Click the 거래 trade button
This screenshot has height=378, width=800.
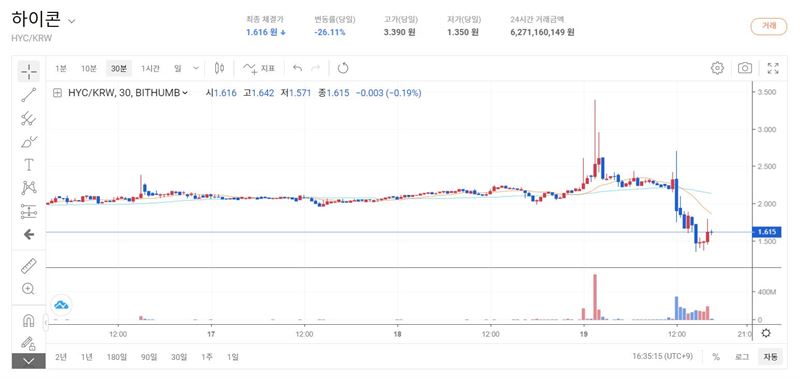[769, 26]
